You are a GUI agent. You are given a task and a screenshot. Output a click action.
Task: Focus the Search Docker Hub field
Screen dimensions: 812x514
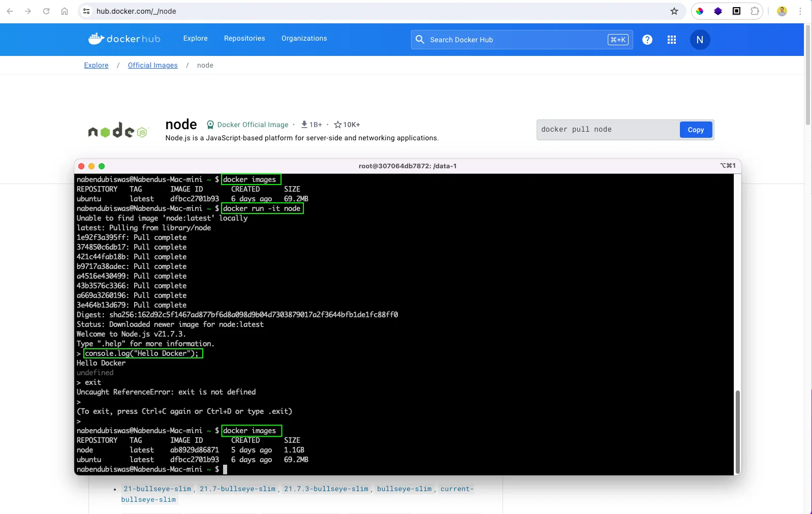click(x=522, y=40)
